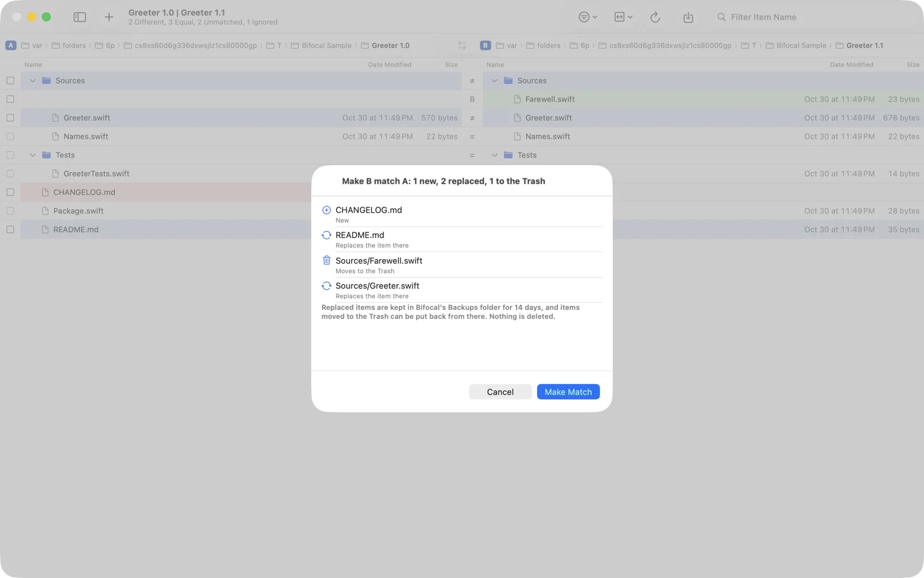Viewport: 924px width, 578px height.
Task: Click the B-only status marker for Farewell.swift
Action: (x=472, y=99)
